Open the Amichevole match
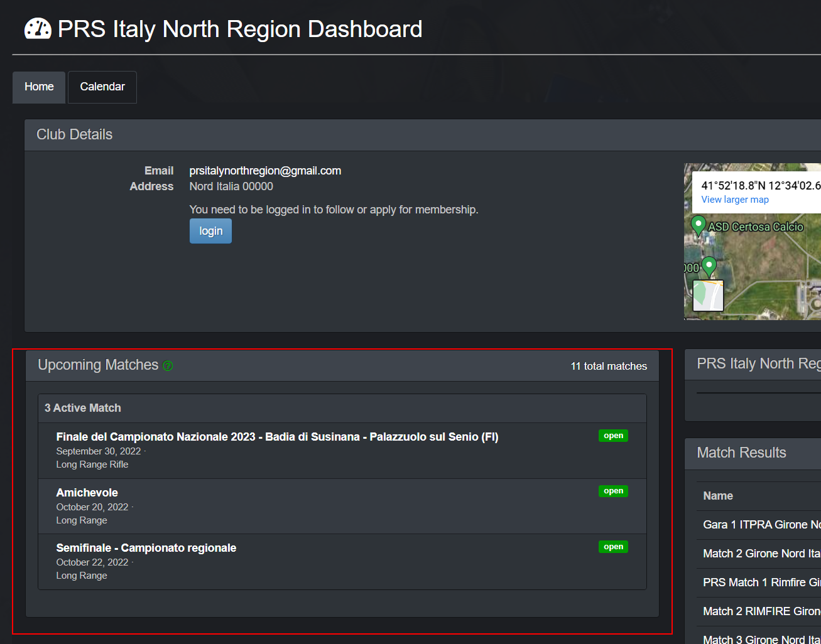This screenshot has width=821, height=644. 87,493
